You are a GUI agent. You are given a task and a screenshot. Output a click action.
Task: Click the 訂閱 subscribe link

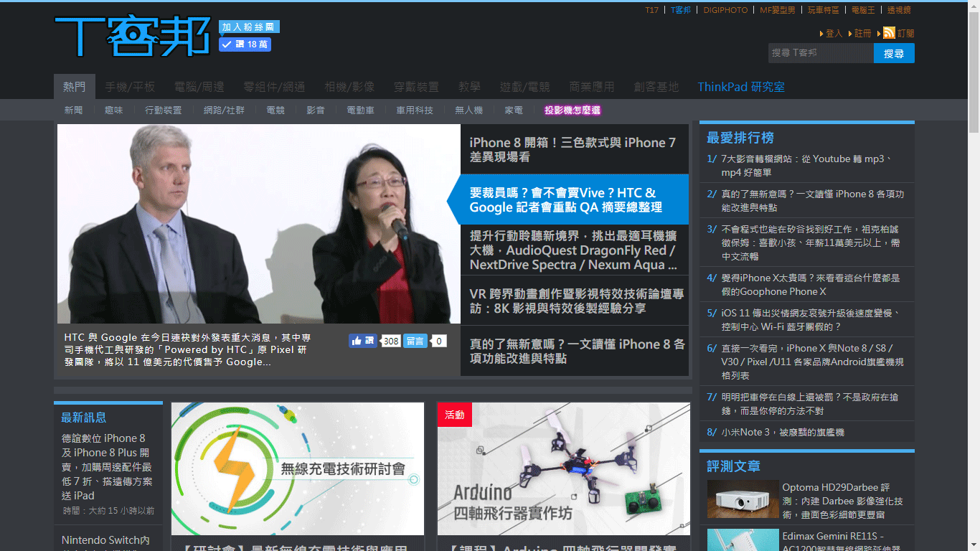pos(905,34)
